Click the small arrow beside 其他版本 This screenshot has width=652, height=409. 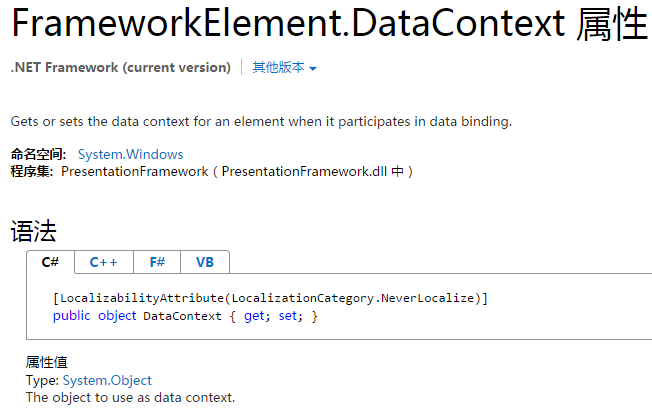(313, 69)
